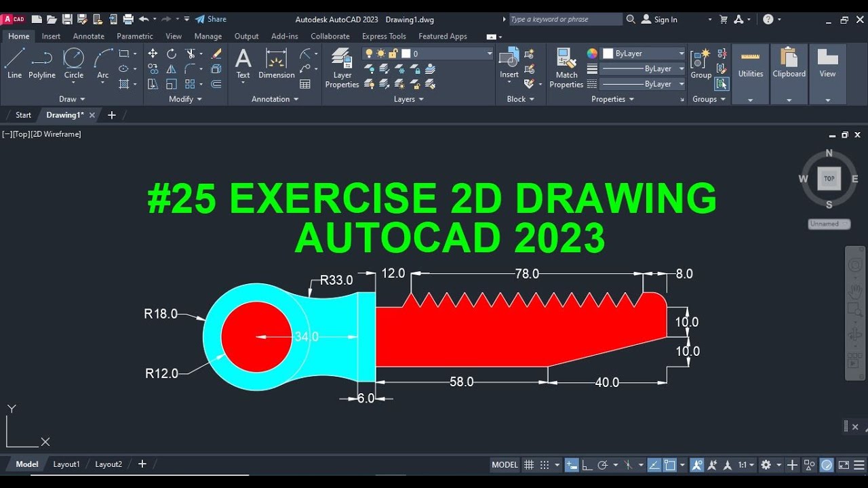Click the search keyword input field
The width and height of the screenshot is (868, 488).
(565, 20)
